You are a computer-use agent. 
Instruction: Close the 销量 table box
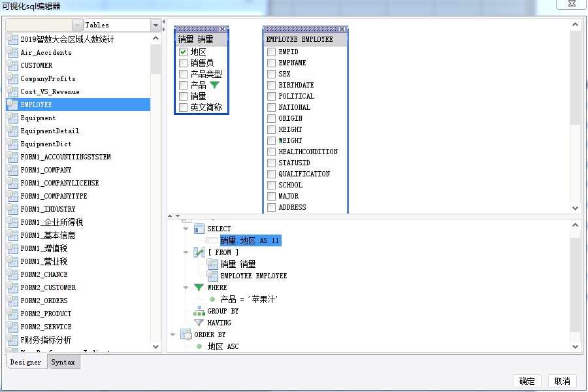pyautogui.click(x=223, y=29)
